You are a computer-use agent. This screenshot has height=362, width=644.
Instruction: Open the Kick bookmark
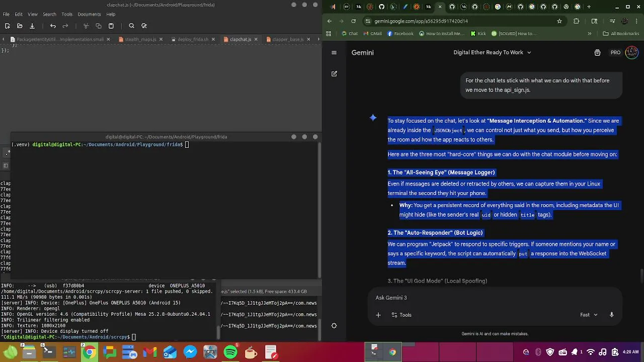point(478,34)
